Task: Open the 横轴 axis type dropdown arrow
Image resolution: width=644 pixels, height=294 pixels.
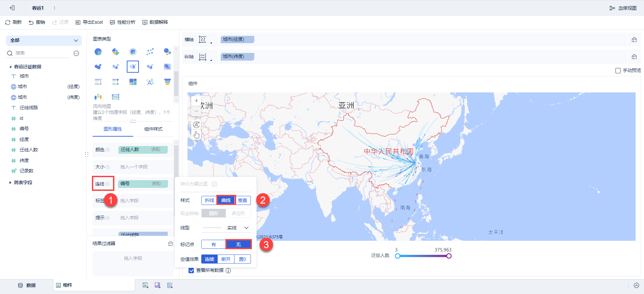Action: [x=211, y=43]
